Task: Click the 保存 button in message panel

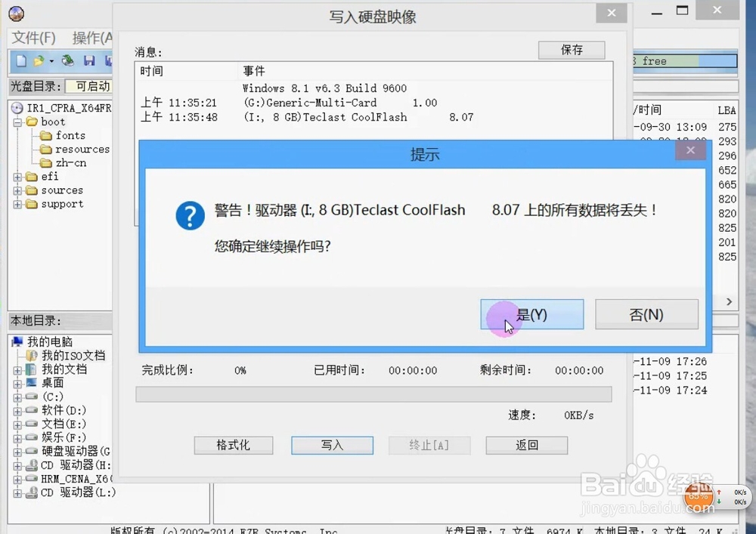Action: [572, 50]
